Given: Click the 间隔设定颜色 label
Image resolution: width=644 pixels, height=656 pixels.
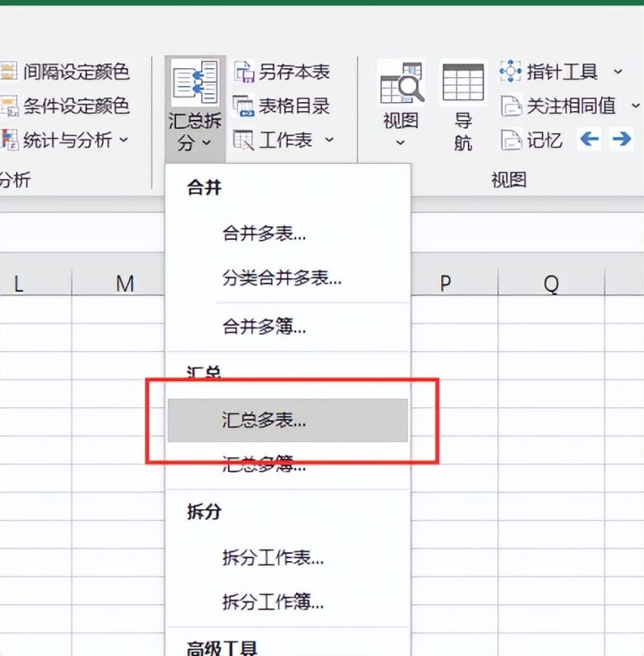Looking at the screenshot, I should pyautogui.click(x=76, y=72).
